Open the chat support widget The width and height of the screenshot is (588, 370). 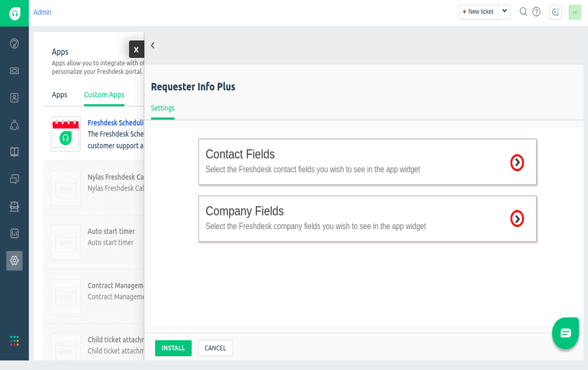pos(565,333)
